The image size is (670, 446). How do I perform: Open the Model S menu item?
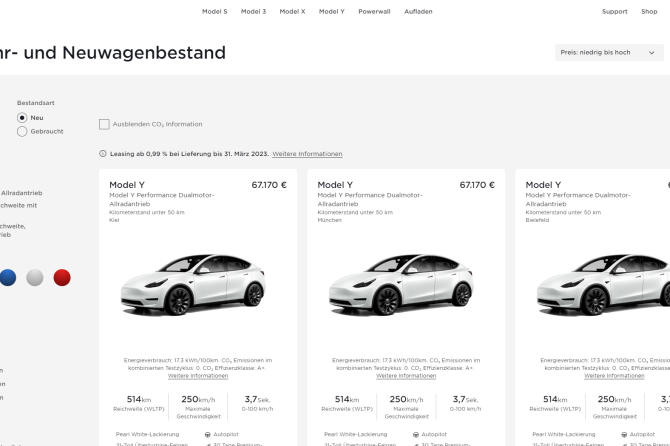(x=215, y=12)
